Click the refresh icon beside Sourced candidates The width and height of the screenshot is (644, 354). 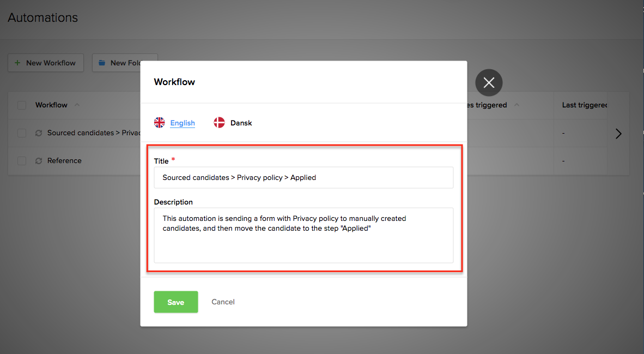pyautogui.click(x=39, y=133)
